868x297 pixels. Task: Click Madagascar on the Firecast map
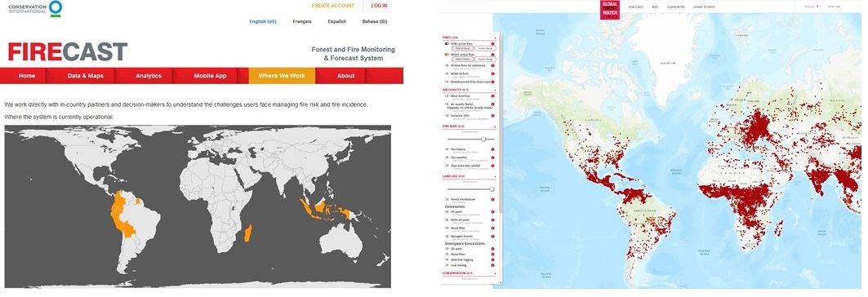click(x=247, y=233)
